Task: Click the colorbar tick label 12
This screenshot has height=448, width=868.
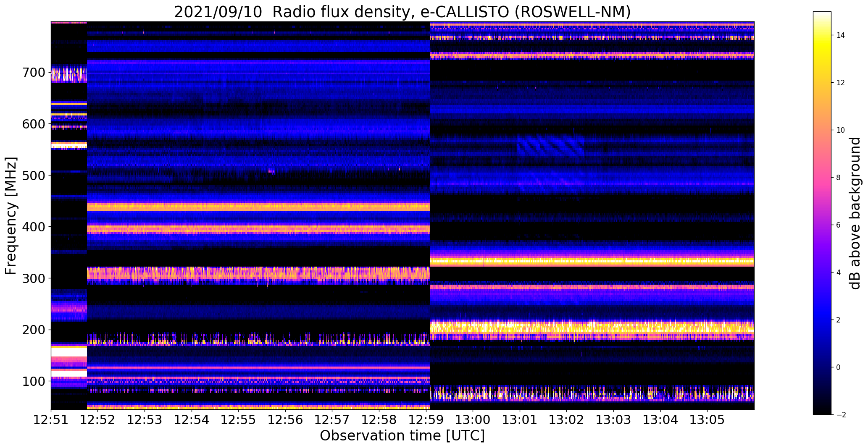Action: (841, 83)
